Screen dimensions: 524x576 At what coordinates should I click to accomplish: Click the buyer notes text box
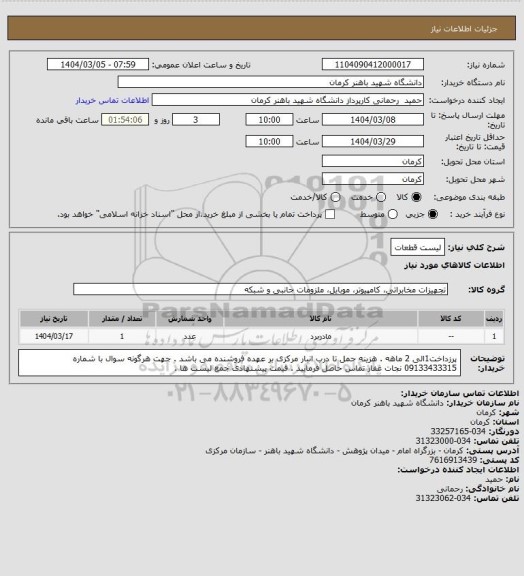click(239, 363)
